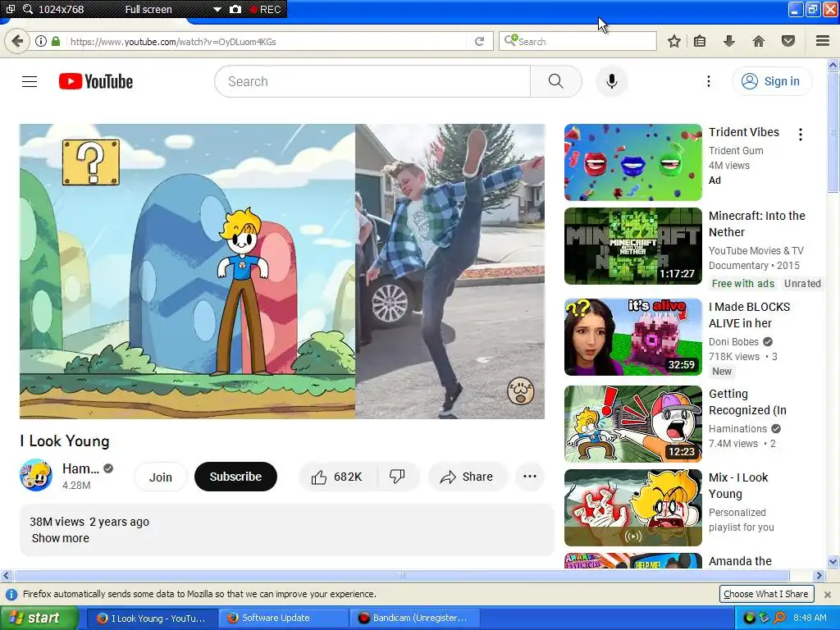
Task: Reload the page with refresh icon
Action: pos(479,41)
